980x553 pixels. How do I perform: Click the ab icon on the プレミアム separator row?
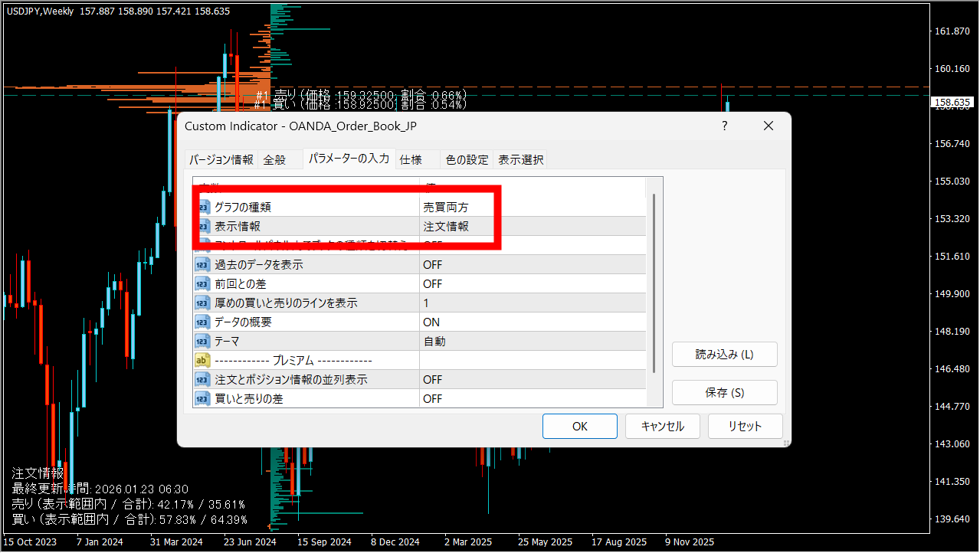click(202, 360)
